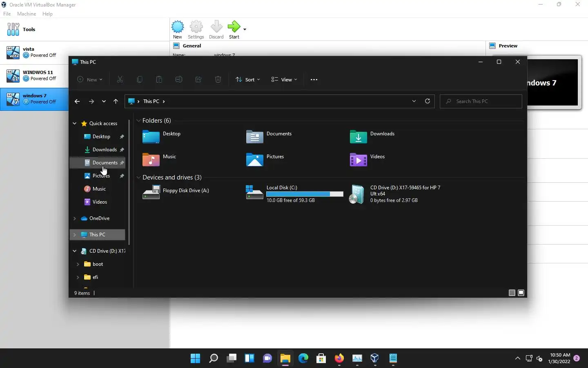Click Discard icon in VirtualBox toolbar
The image size is (588, 368).
pyautogui.click(x=216, y=30)
